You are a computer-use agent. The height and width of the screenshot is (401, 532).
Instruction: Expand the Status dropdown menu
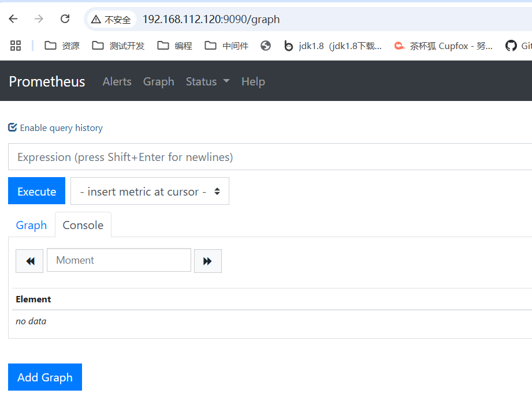[207, 81]
